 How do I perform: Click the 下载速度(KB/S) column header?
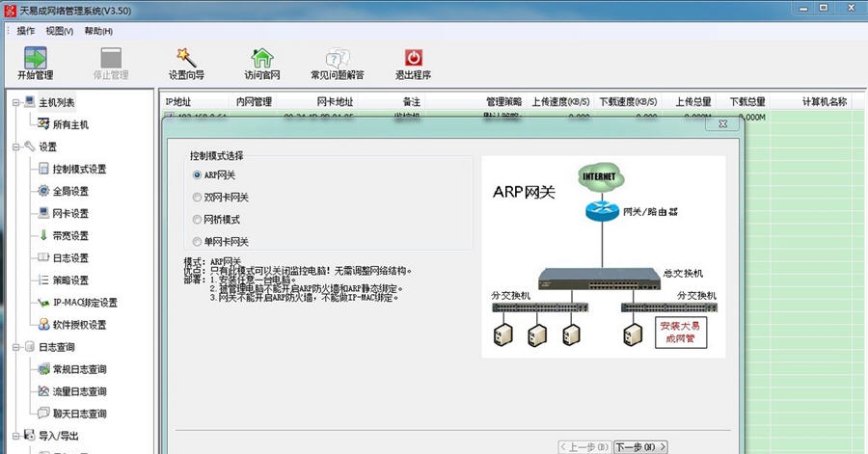pos(628,102)
